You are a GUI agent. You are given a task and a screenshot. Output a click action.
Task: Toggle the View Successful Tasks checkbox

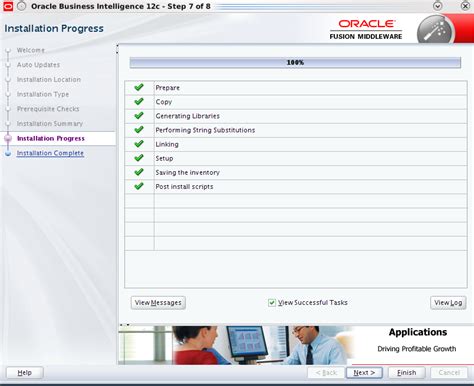tap(272, 303)
